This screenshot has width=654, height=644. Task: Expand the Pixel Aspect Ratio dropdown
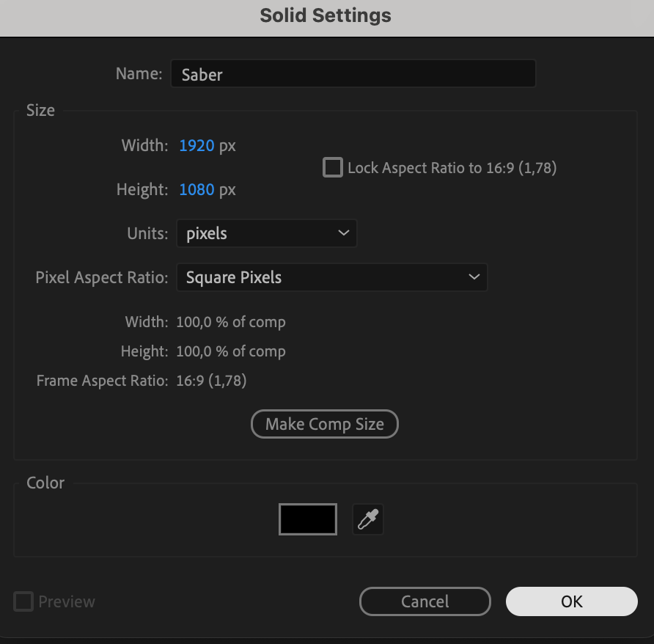tap(331, 278)
